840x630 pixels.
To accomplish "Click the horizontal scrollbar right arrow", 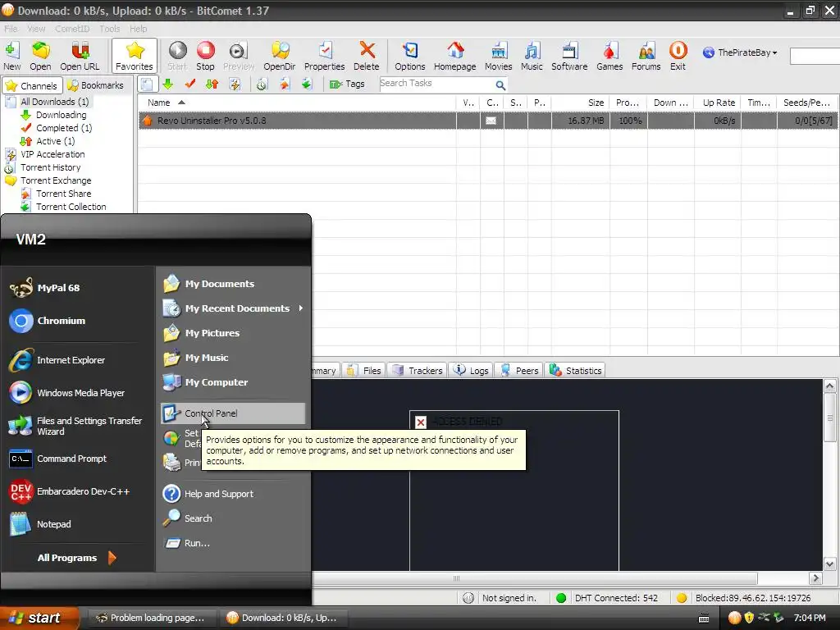I will [x=815, y=578].
